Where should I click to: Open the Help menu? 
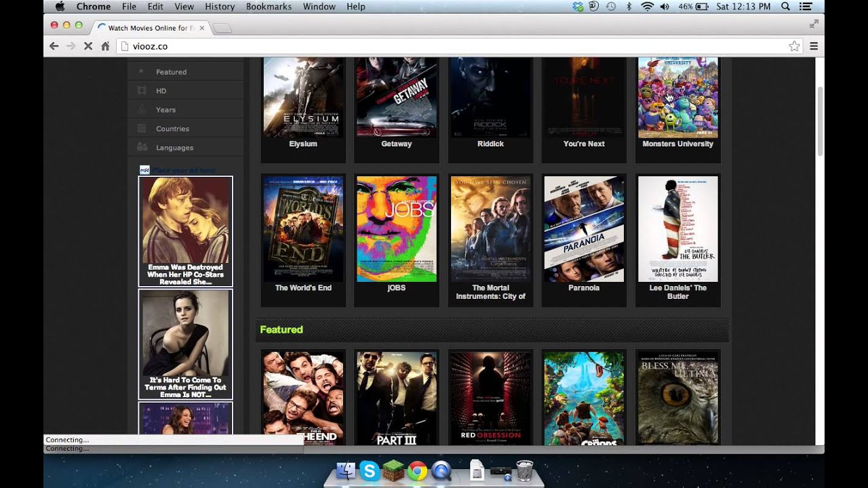[356, 6]
